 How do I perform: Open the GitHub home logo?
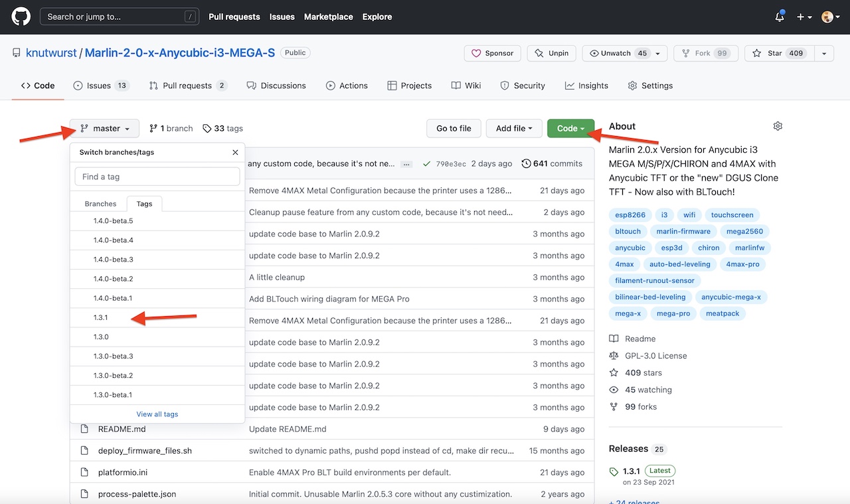21,17
